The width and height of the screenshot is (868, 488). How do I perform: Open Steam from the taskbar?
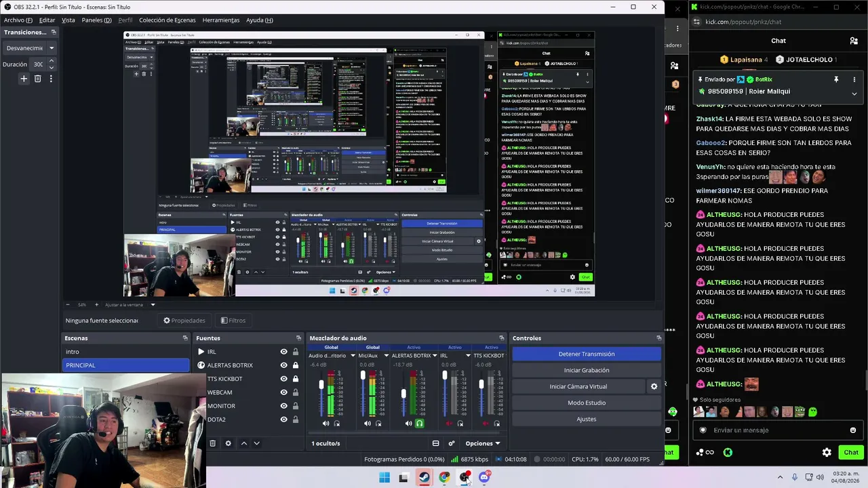(424, 477)
